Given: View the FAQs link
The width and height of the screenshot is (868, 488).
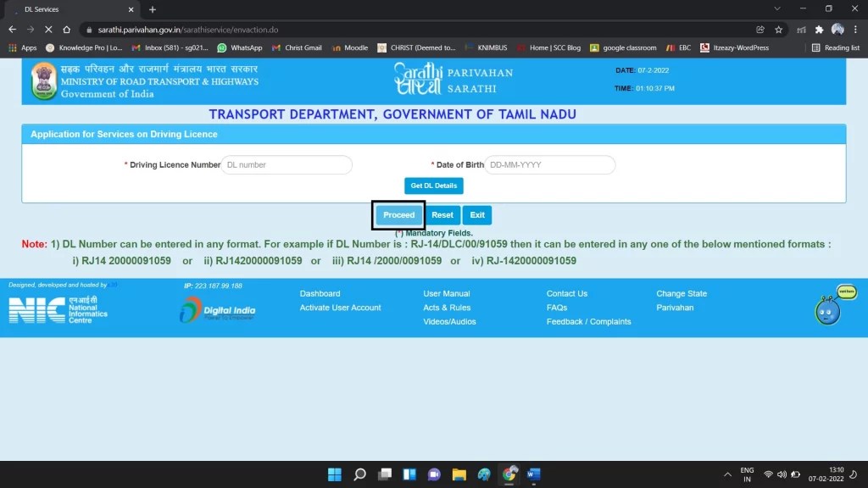Looking at the screenshot, I should (556, 308).
